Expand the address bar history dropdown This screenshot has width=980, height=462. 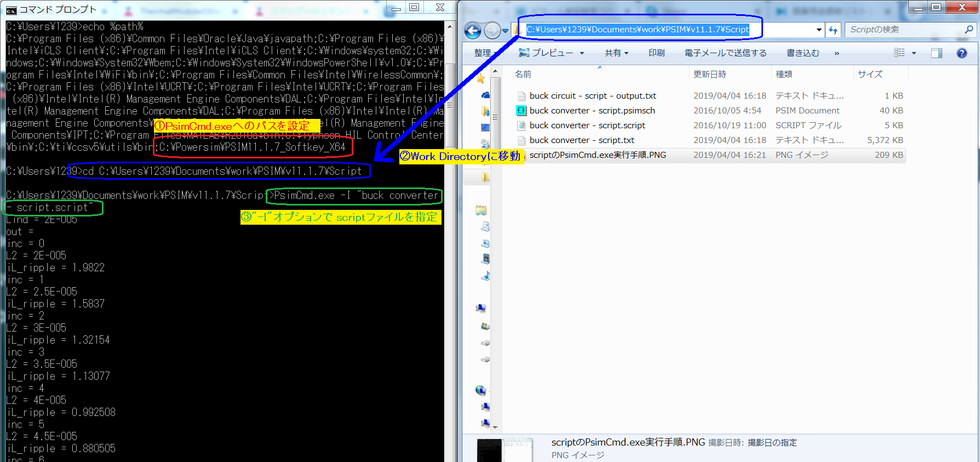point(819,30)
